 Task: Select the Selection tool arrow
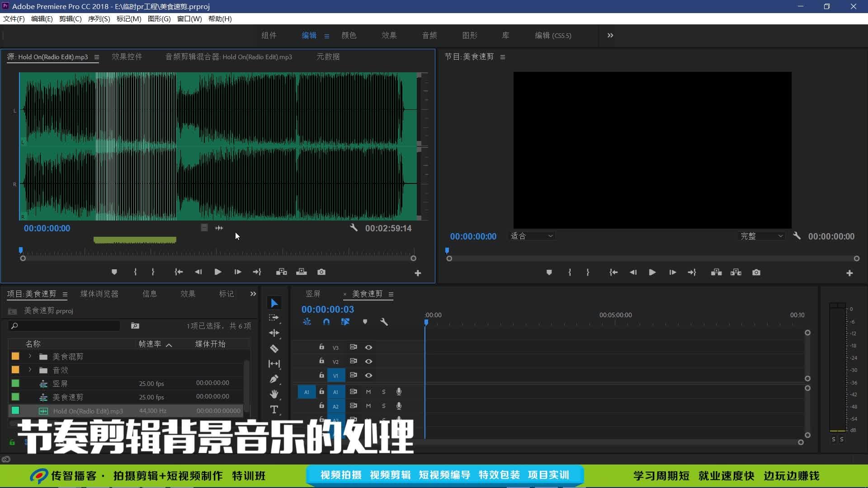(274, 303)
